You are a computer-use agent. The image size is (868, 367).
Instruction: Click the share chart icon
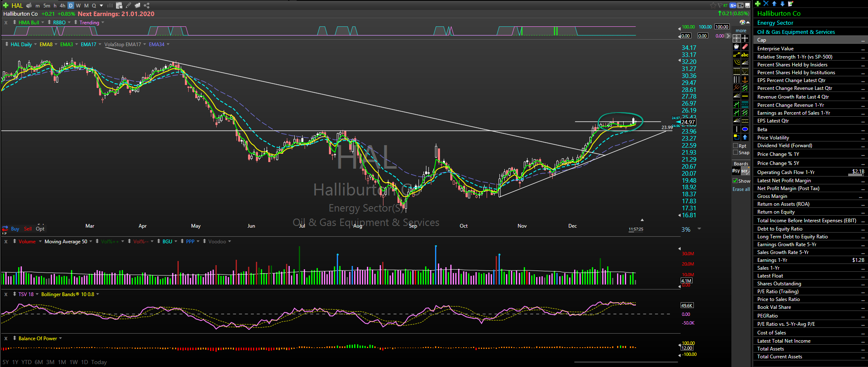(147, 5)
